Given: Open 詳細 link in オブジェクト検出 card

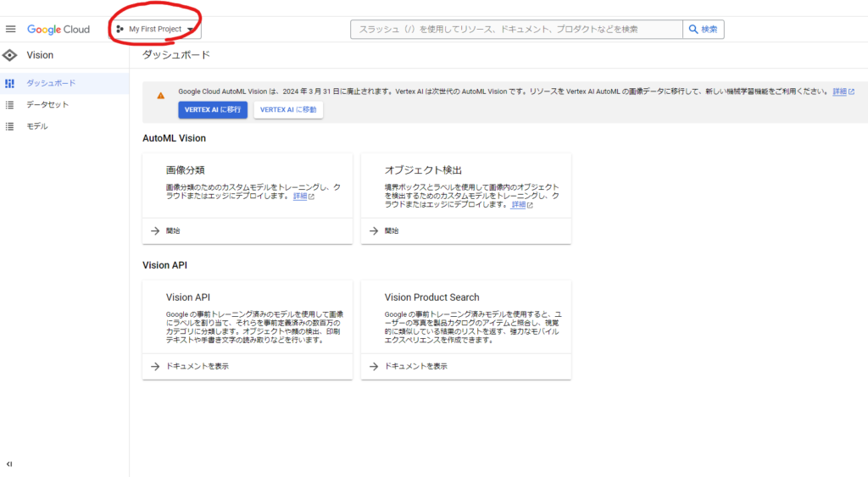Looking at the screenshot, I should [x=522, y=204].
